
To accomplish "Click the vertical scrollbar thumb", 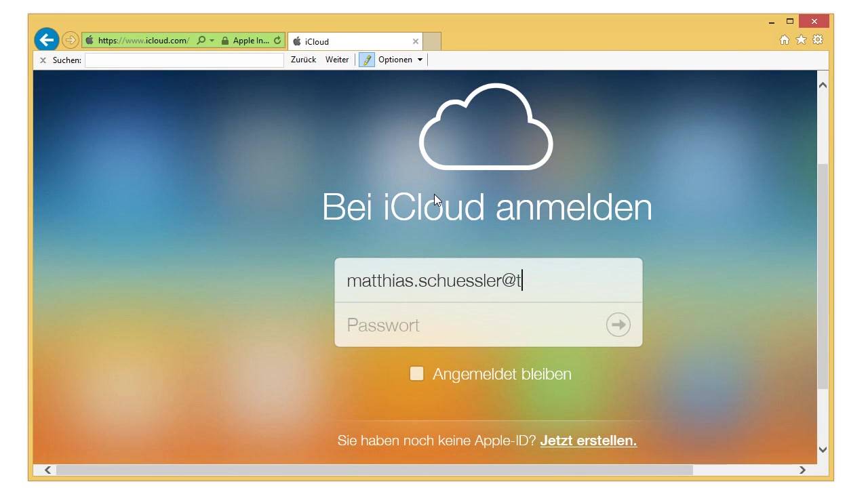I will pos(823,276).
